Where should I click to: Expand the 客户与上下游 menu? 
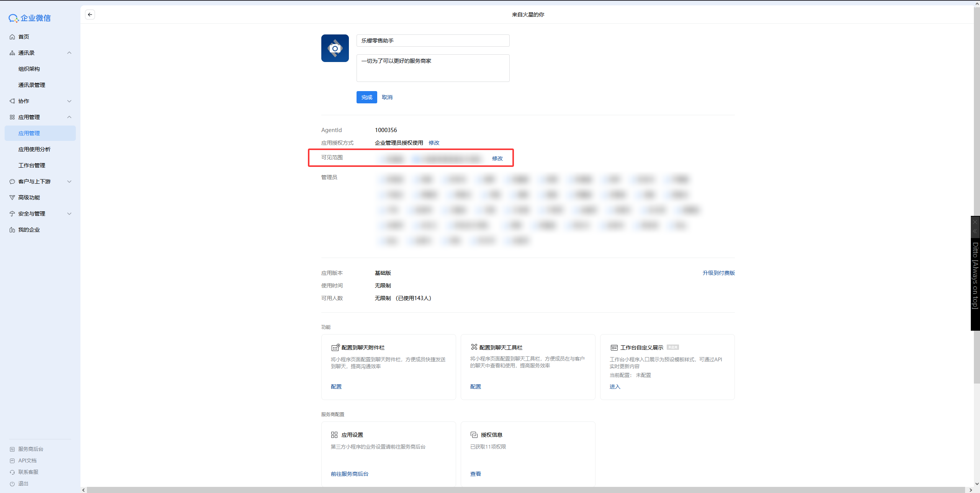click(x=69, y=181)
